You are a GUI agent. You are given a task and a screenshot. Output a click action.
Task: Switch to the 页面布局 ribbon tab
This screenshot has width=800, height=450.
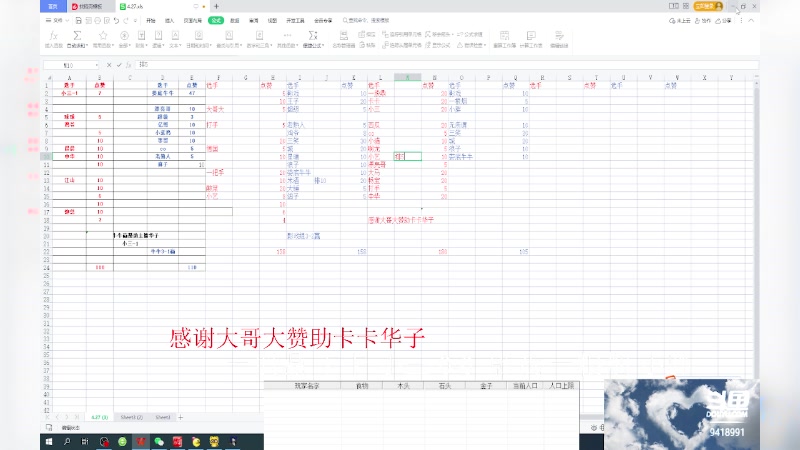point(192,20)
